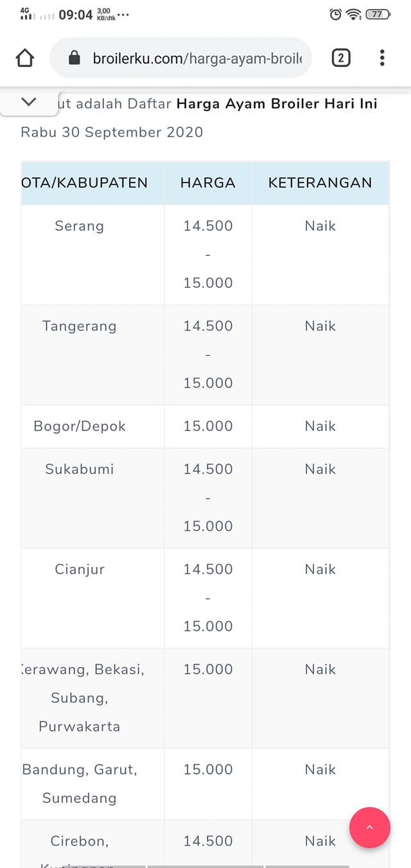The width and height of the screenshot is (411, 868).
Task: Tap the Wi-Fi icon in the status bar
Action: click(x=354, y=14)
